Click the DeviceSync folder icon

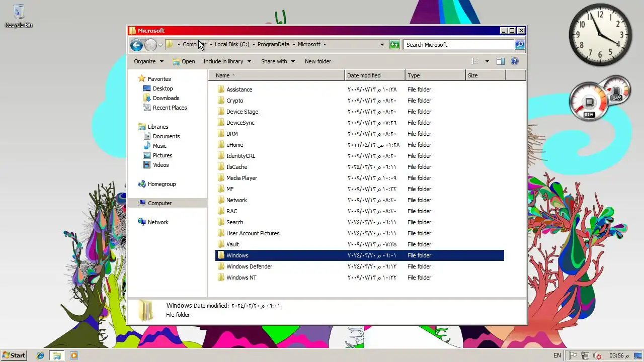(x=220, y=123)
